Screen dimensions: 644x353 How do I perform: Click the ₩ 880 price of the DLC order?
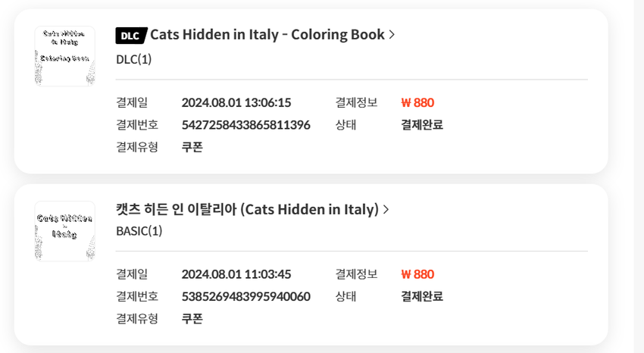tap(417, 102)
